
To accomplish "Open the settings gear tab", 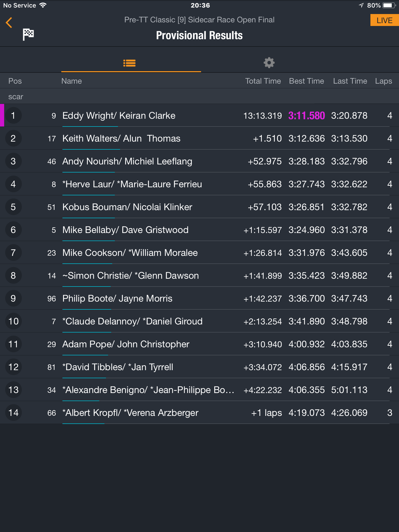I will (x=269, y=63).
